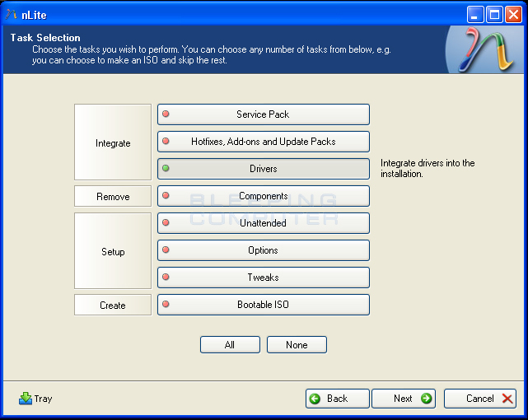Deselect the Drivers task button
This screenshot has width=528, height=420.
[x=264, y=169]
